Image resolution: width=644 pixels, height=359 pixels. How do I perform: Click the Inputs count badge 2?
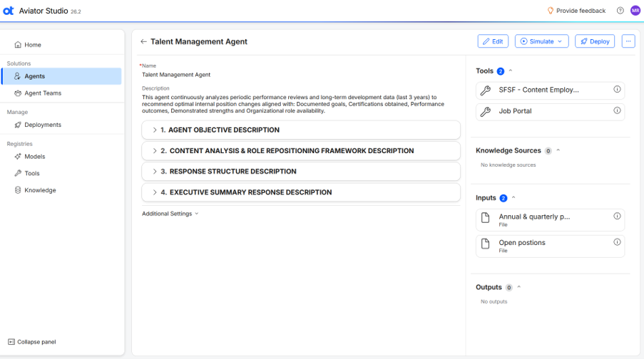point(503,198)
